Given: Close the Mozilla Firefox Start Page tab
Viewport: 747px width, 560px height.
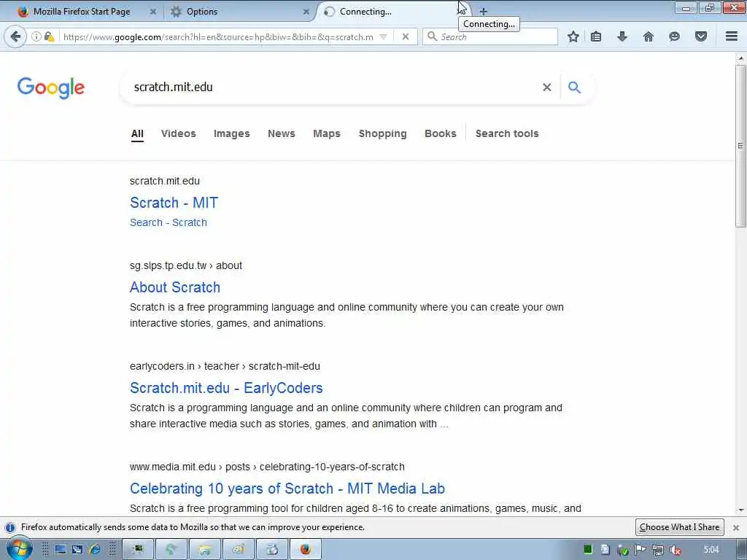Looking at the screenshot, I should coord(153,12).
